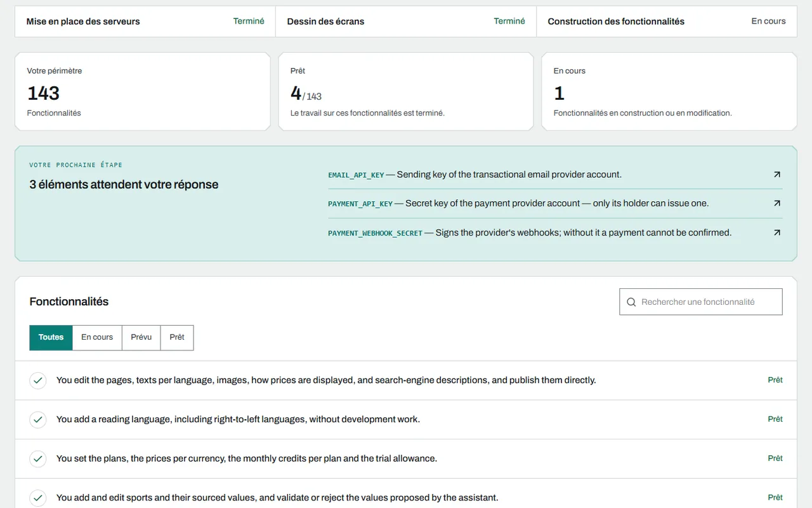The image size is (812, 508).
Task: Switch to the Prêt filter tab
Action: (x=177, y=338)
